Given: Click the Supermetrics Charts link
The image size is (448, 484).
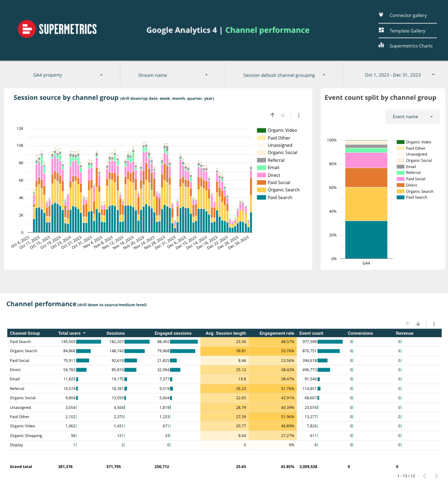Looking at the screenshot, I should pos(411,46).
